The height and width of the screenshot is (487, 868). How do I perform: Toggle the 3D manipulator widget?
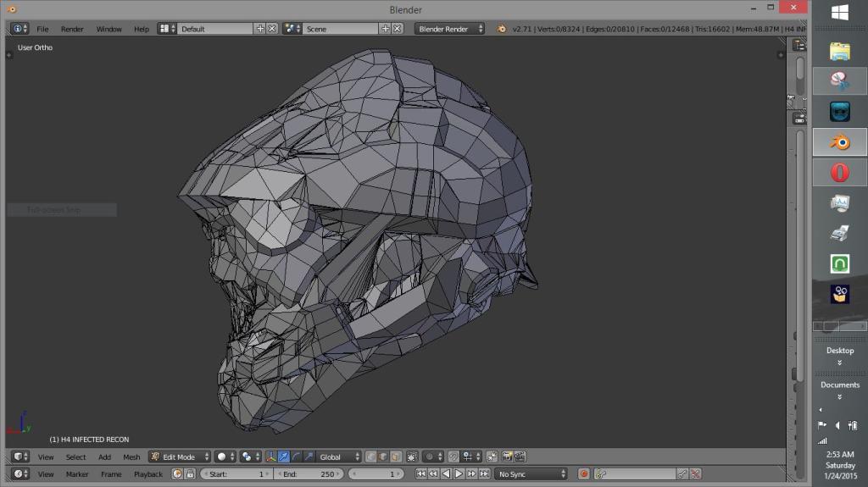[x=270, y=457]
